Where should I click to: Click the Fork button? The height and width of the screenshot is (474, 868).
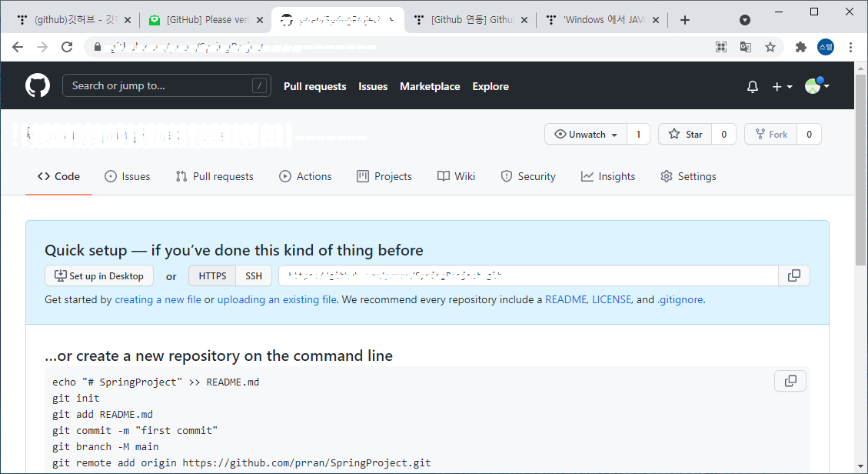770,134
